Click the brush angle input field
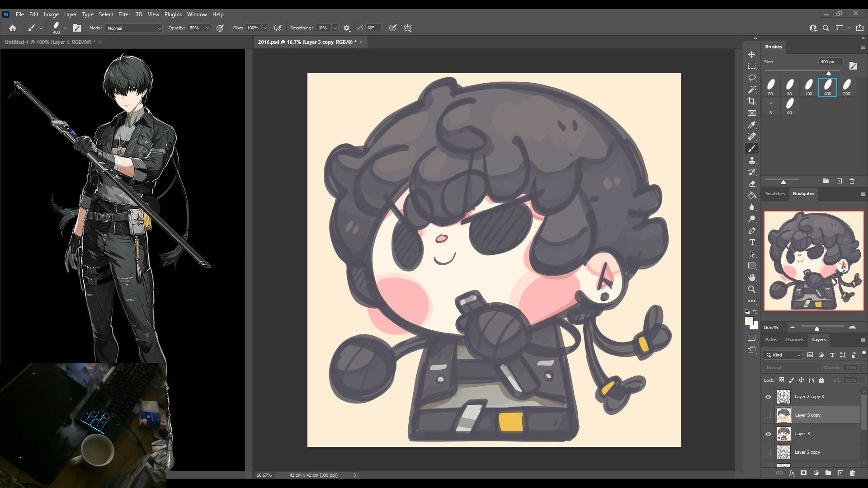868x488 pixels. pyautogui.click(x=373, y=28)
